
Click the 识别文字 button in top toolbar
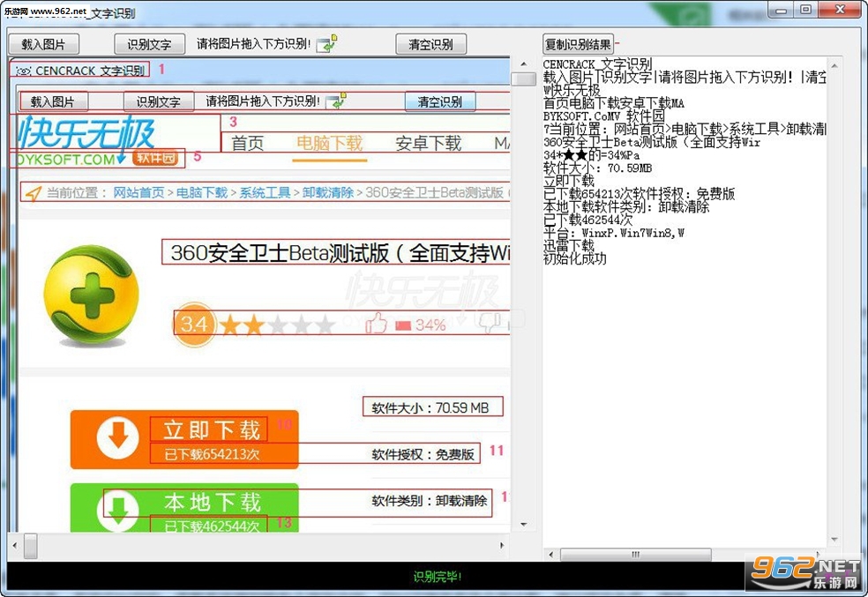click(x=149, y=44)
